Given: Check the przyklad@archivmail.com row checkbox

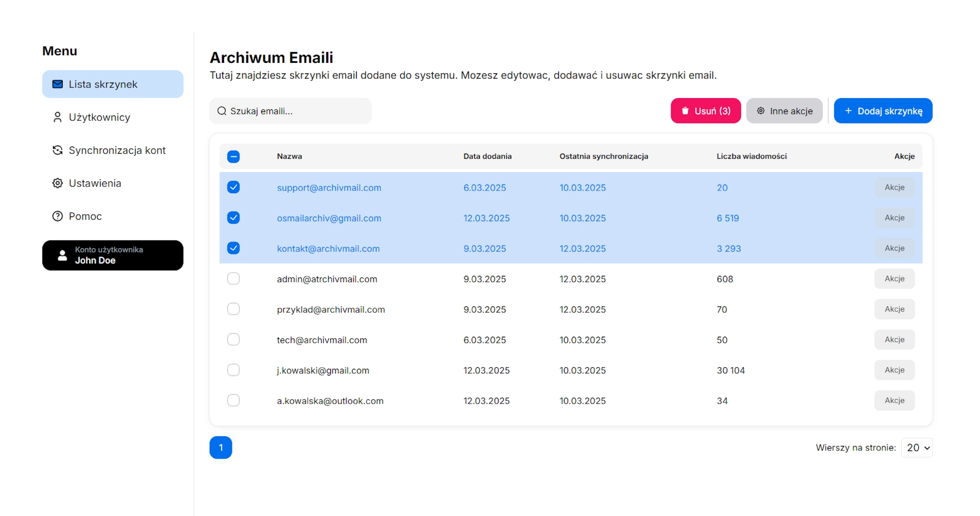Looking at the screenshot, I should tap(233, 309).
